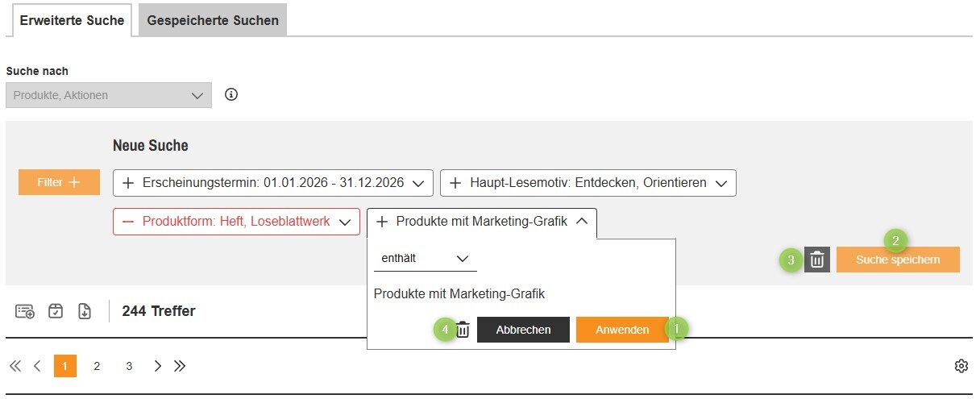Click the package checkmark icon above pagination
Image resolution: width=980 pixels, height=399 pixels.
pyautogui.click(x=55, y=311)
